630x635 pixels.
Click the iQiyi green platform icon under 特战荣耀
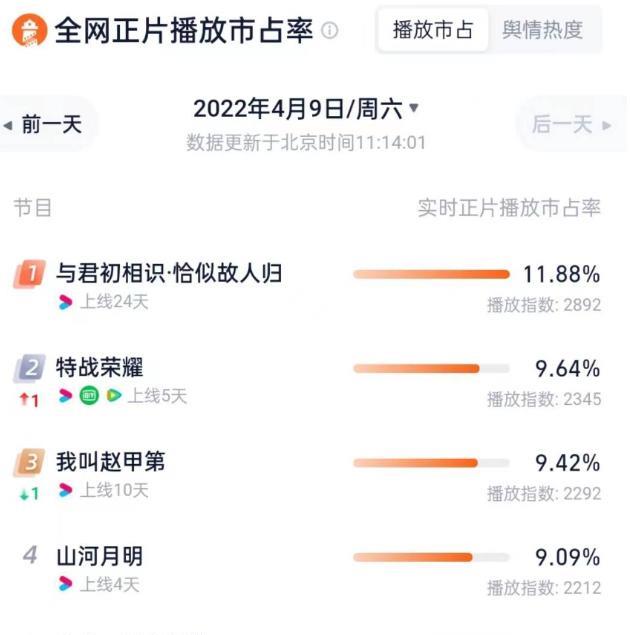[x=89, y=396]
